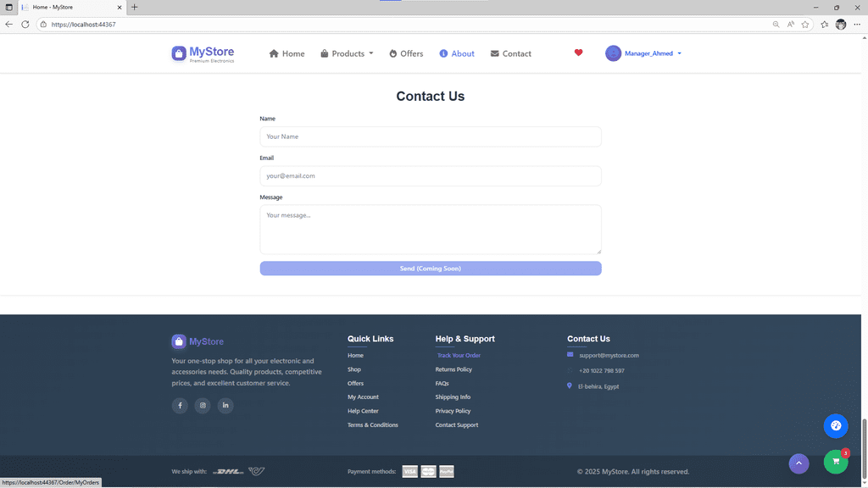The height and width of the screenshot is (488, 868).
Task: Open the wishlist heart icon
Action: [x=578, y=53]
